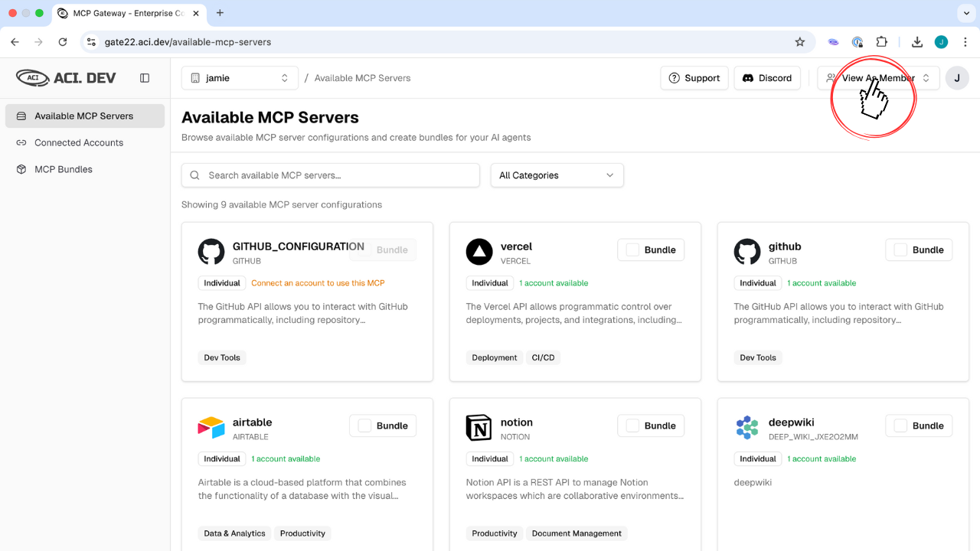Reload the page

point(63,42)
